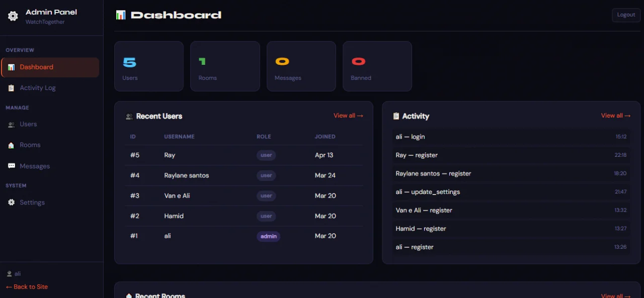Click the 15:12 activity timestamp

coord(621,137)
